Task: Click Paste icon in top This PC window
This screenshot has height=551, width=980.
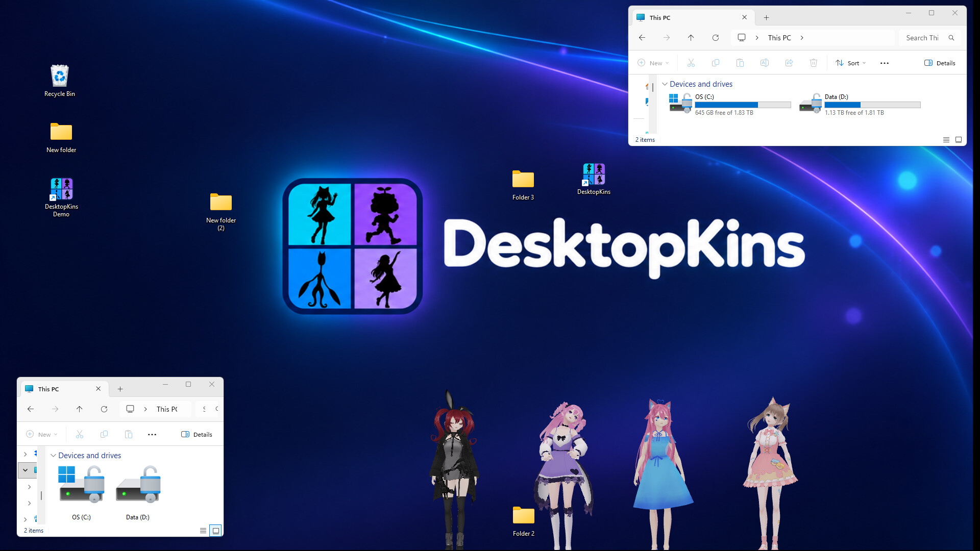Action: (740, 63)
